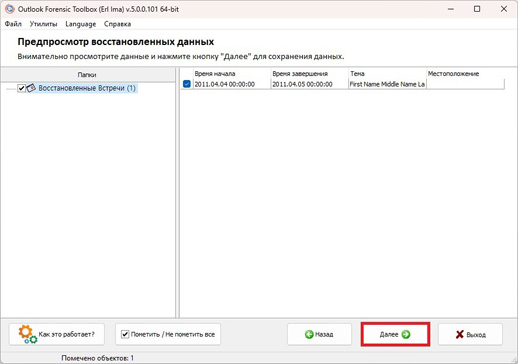This screenshot has width=518, height=364.
Task: Maximize the Outlook Forensic Toolbox window
Action: [x=477, y=9]
